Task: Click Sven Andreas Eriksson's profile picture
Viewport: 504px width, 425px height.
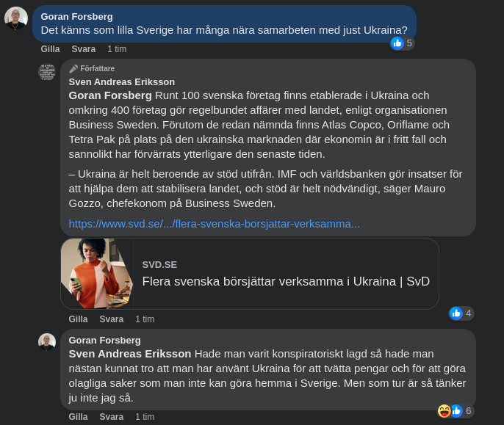Action: click(47, 72)
